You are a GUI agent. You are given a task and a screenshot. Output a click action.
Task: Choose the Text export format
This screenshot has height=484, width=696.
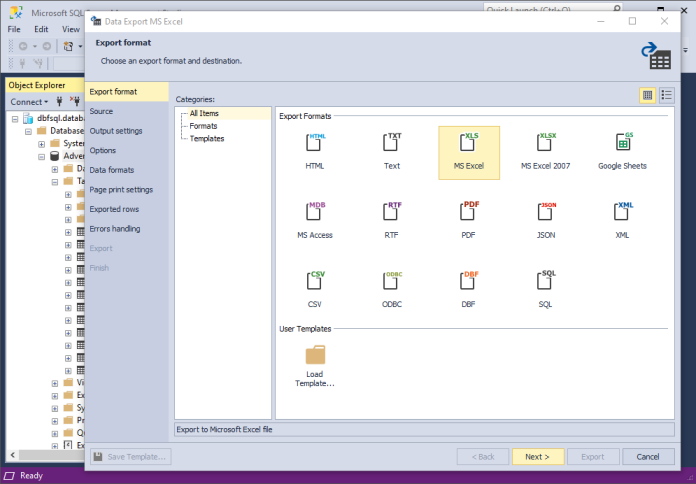(392, 152)
